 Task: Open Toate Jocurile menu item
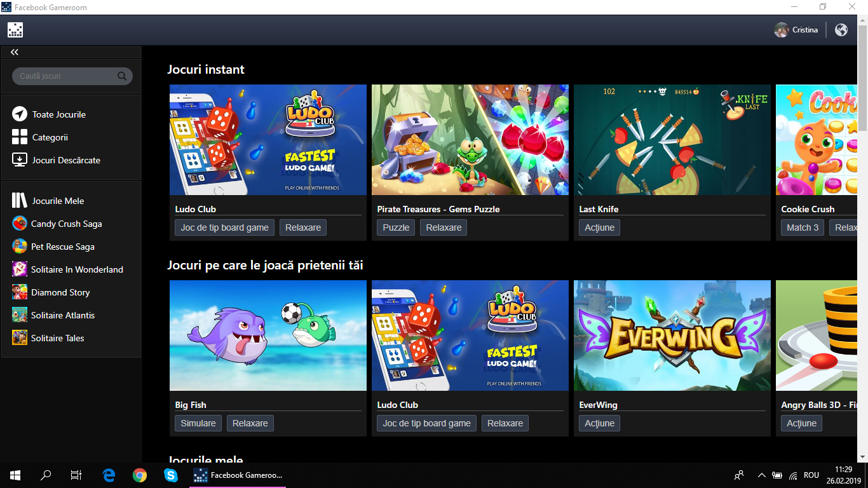[59, 114]
